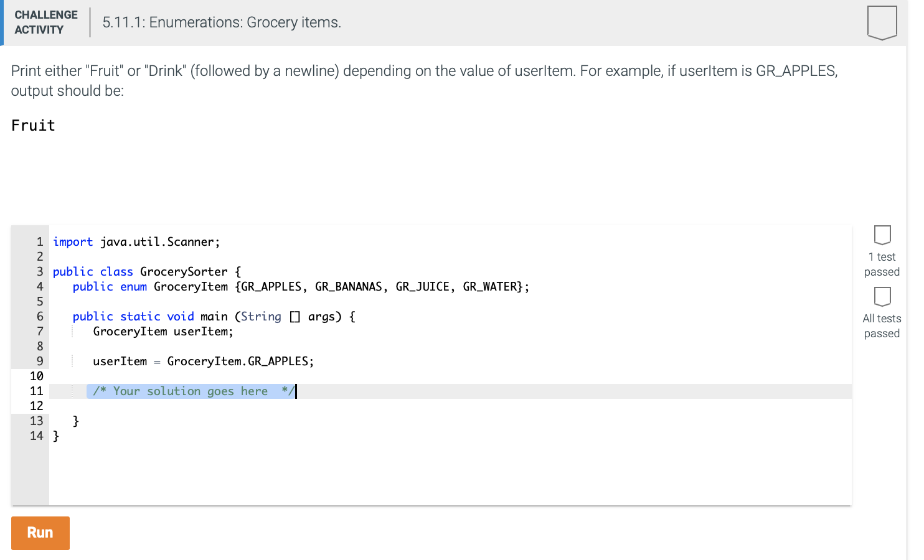The image size is (924, 560).
Task: Click line number 11 in the gutter
Action: pyautogui.click(x=37, y=391)
